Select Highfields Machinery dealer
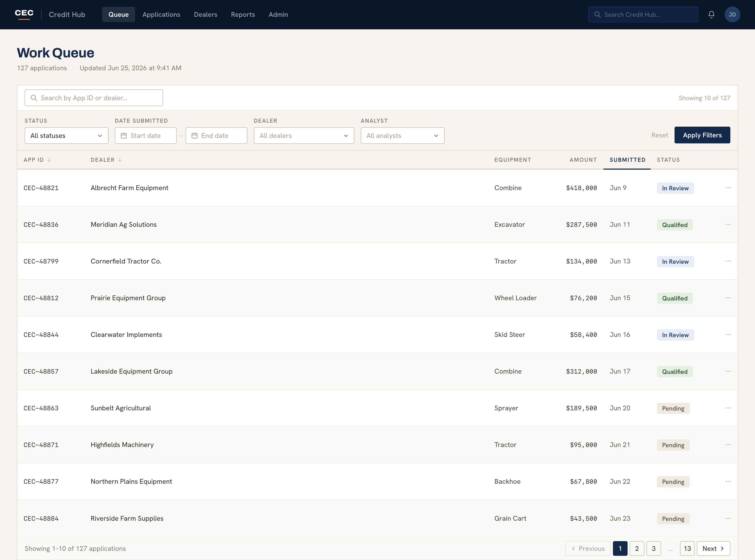Viewport: 755px width, 560px height. click(122, 445)
